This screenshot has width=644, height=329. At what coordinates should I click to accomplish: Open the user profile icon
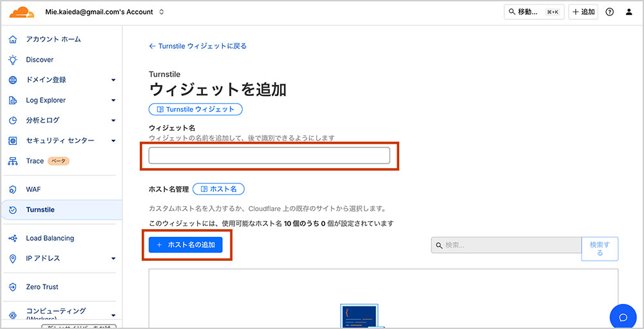629,12
